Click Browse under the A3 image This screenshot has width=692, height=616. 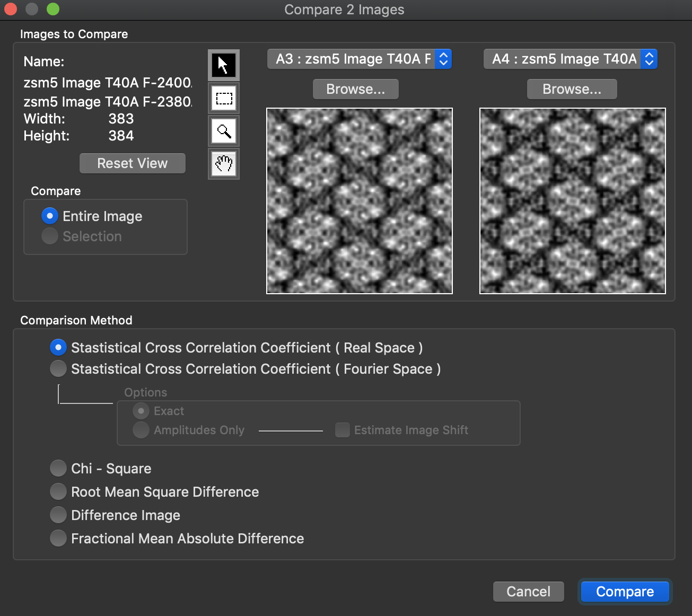pyautogui.click(x=356, y=89)
